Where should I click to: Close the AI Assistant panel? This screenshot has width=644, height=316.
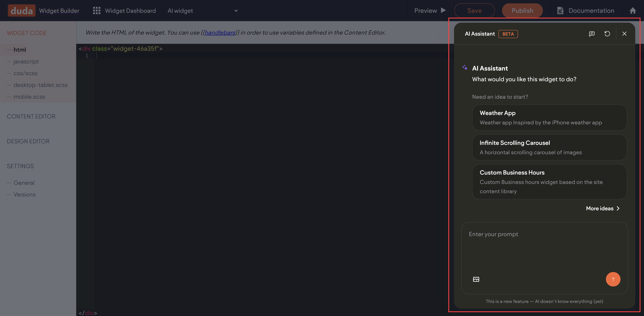click(x=624, y=34)
